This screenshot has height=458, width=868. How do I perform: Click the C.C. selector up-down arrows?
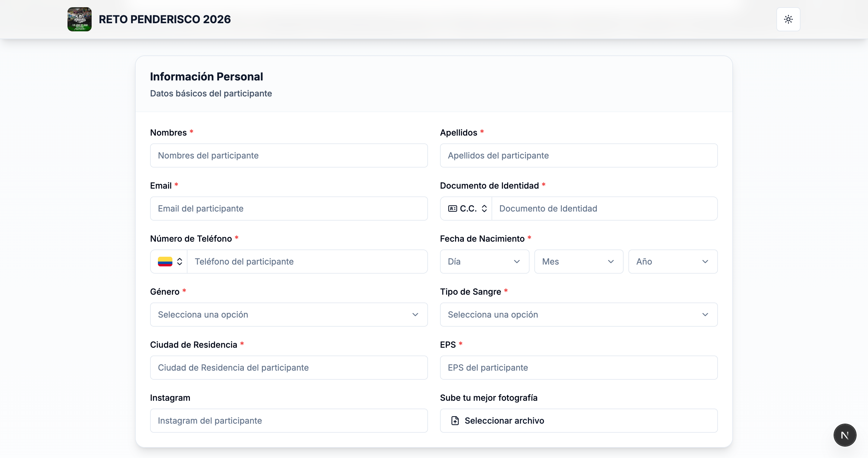click(484, 209)
